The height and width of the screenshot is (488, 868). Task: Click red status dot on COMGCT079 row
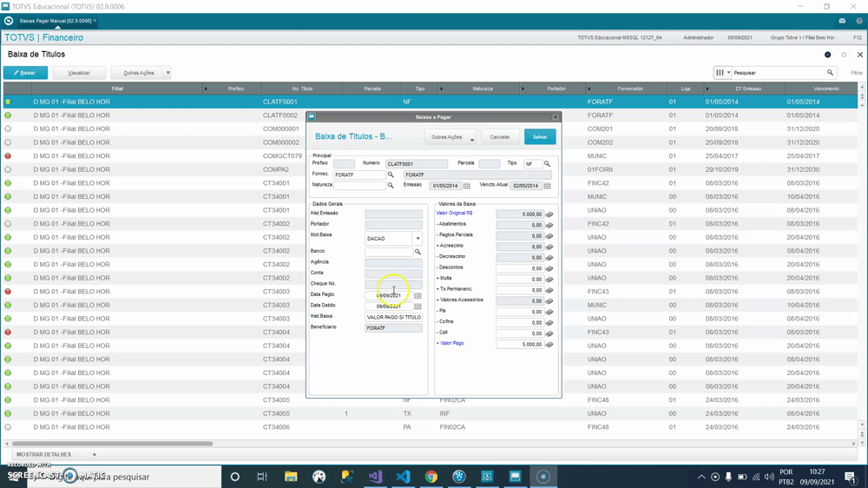click(8, 156)
